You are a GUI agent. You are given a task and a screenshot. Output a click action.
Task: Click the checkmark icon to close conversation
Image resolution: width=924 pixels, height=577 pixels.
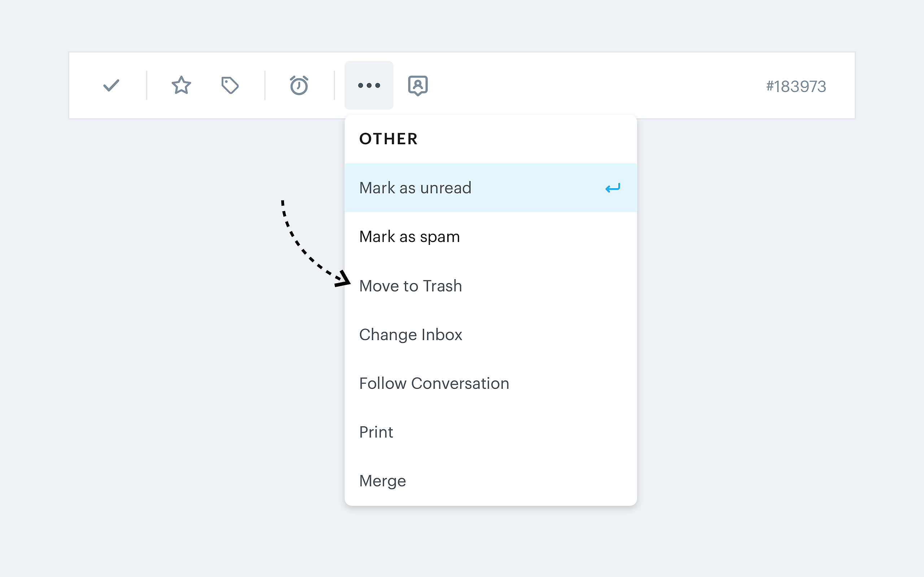pos(111,85)
